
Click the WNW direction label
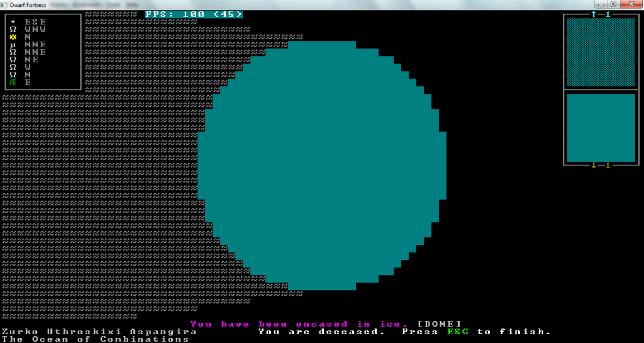point(35,30)
